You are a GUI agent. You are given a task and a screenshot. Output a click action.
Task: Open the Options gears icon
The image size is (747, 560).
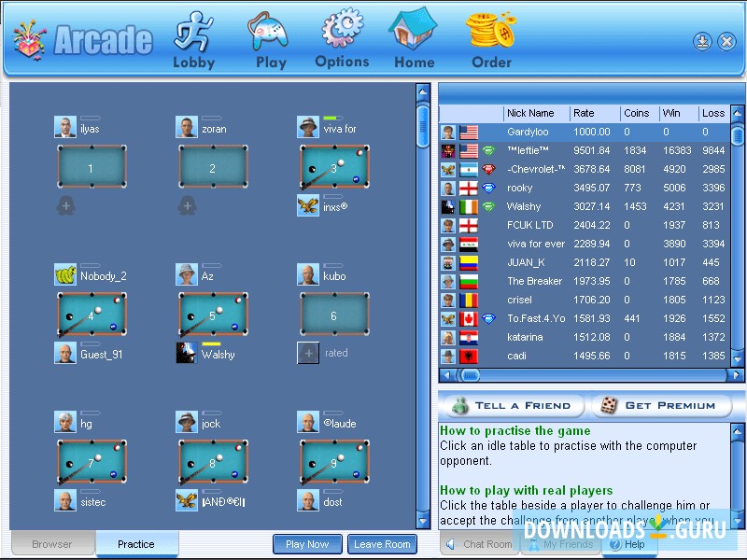(342, 28)
